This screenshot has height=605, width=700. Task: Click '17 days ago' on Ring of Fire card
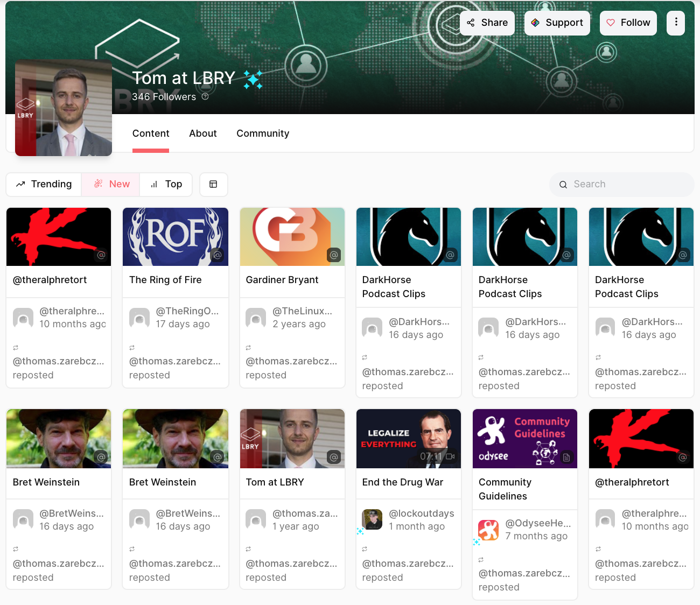coord(183,324)
